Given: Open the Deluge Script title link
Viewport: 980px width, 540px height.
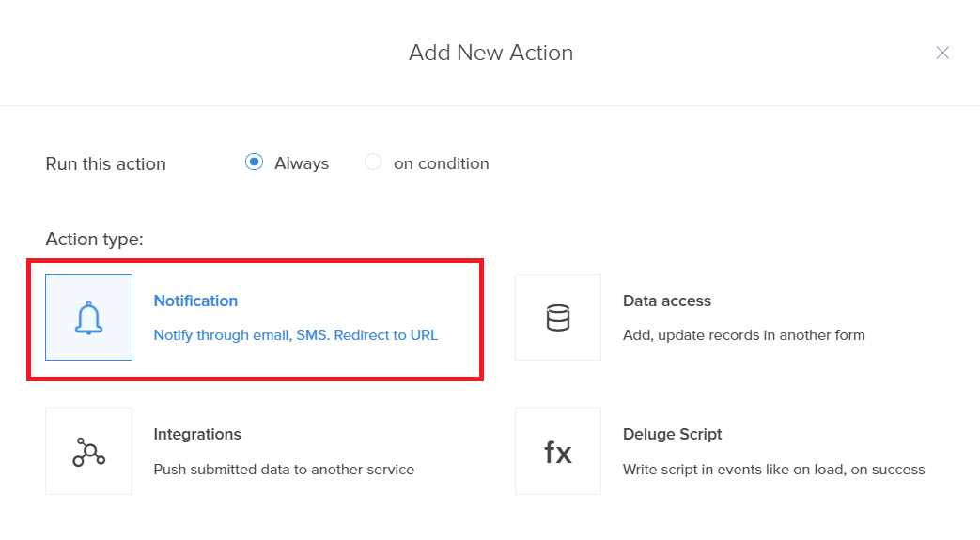Looking at the screenshot, I should (673, 434).
